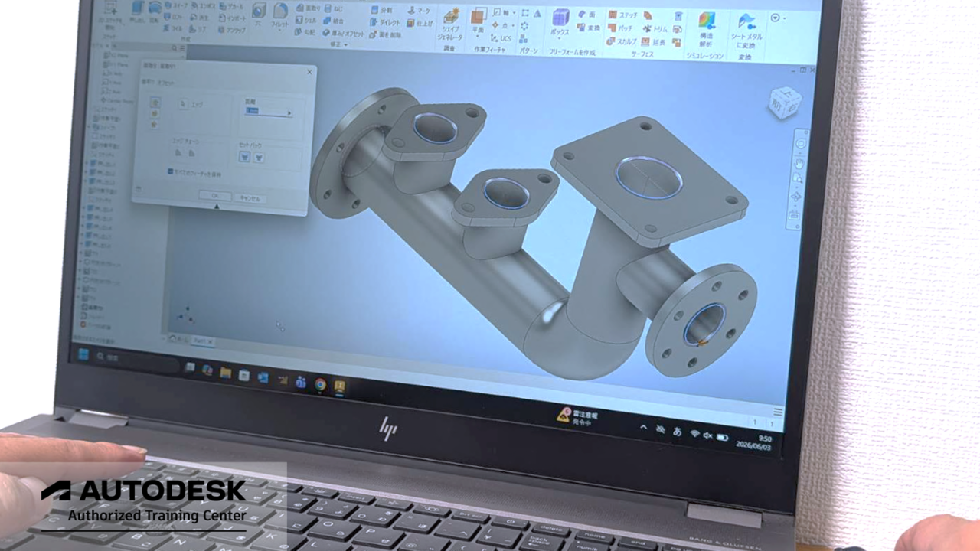Open the Shape Generator (シェイプジェネレータ)
This screenshot has height=551, width=980.
[x=452, y=24]
